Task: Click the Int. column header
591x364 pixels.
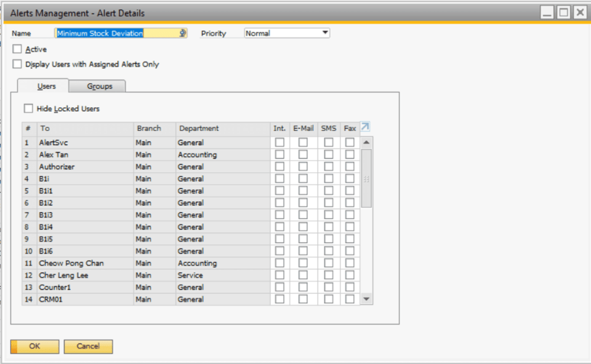Action: coord(279,129)
